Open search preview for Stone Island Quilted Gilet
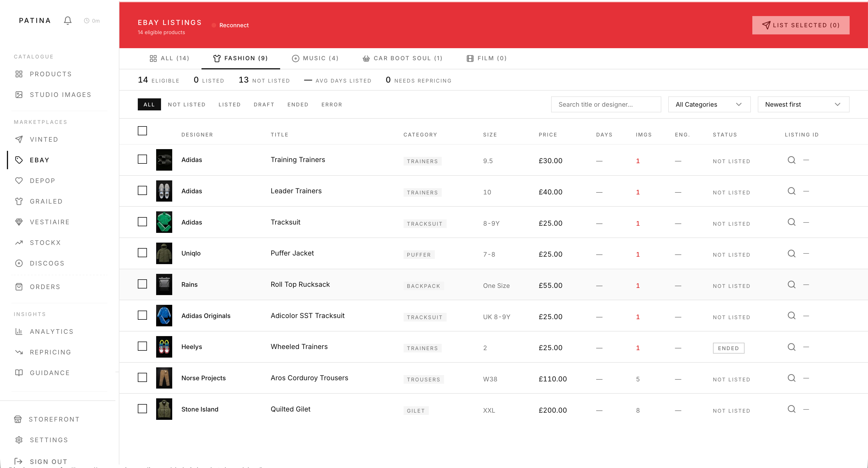 pyautogui.click(x=791, y=409)
